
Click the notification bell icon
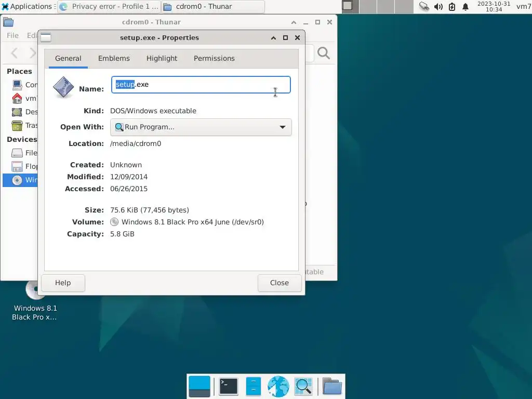[465, 7]
